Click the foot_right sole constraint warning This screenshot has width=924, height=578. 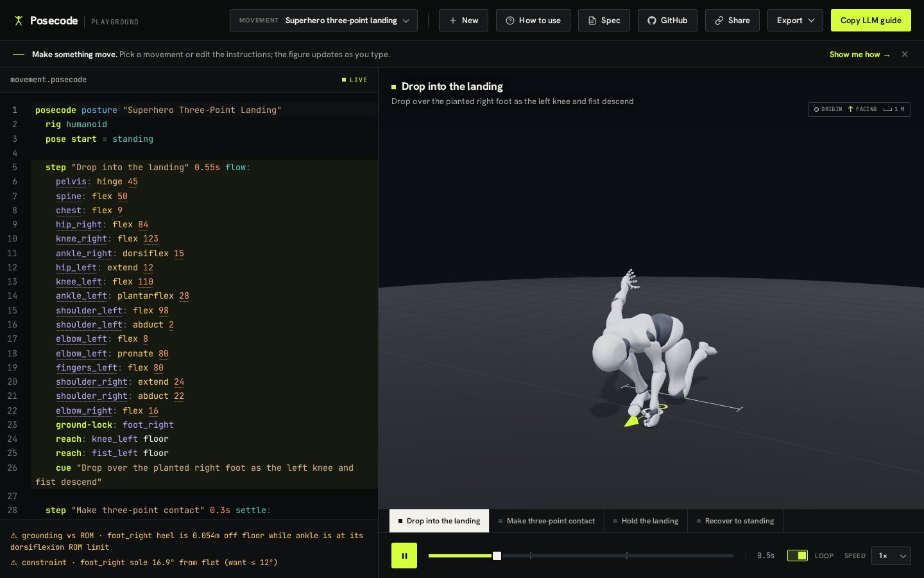pyautogui.click(x=144, y=563)
